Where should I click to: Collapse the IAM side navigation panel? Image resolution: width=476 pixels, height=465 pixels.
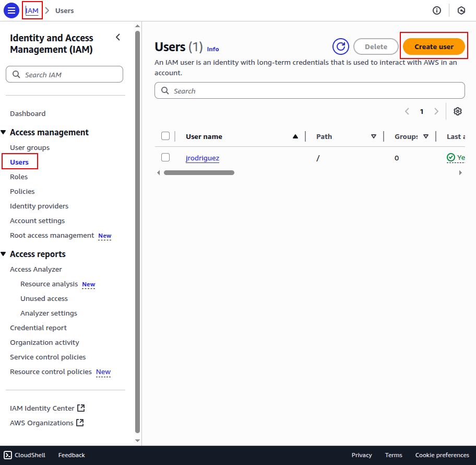pos(118,37)
